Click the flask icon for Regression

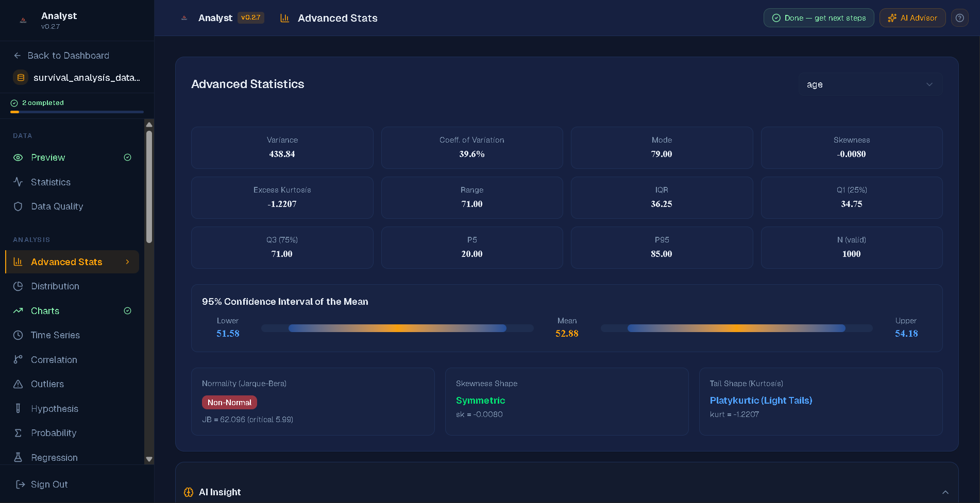[18, 457]
